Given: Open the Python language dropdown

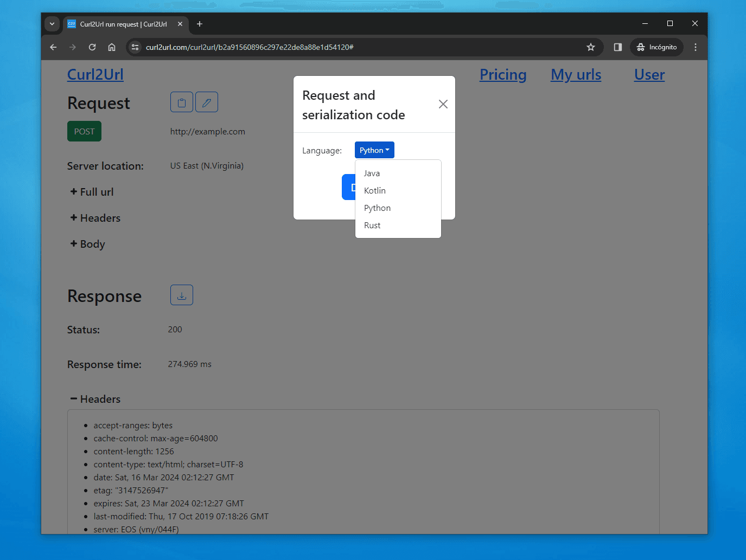Looking at the screenshot, I should click(374, 150).
